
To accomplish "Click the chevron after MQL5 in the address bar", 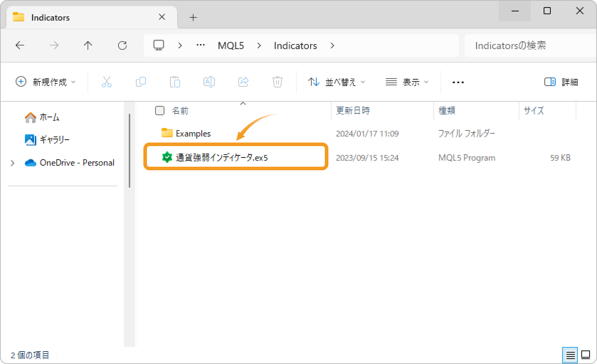I will coord(259,45).
